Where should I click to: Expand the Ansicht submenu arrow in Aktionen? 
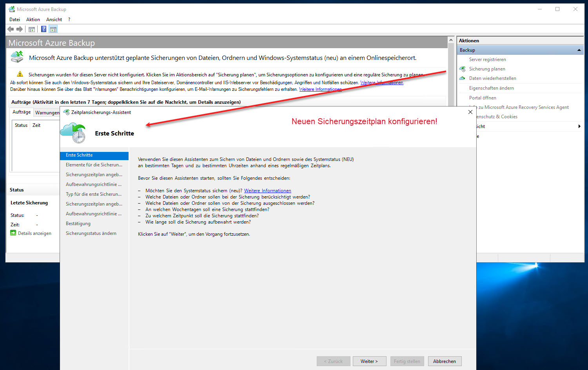pyautogui.click(x=579, y=126)
